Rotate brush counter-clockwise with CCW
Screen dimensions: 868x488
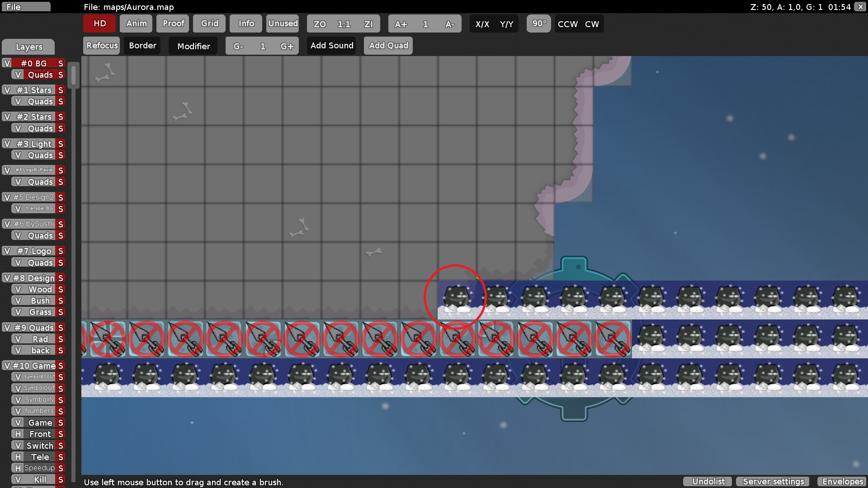[567, 24]
